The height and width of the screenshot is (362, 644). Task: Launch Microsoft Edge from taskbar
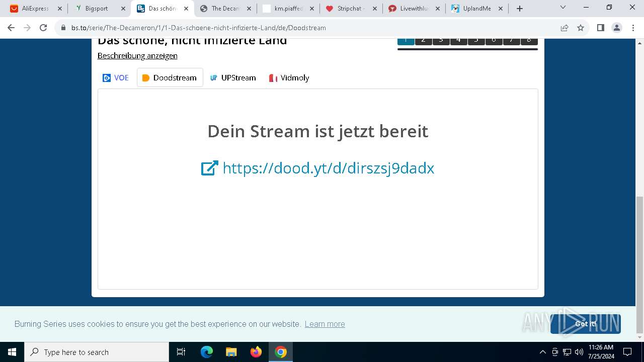[207, 352]
